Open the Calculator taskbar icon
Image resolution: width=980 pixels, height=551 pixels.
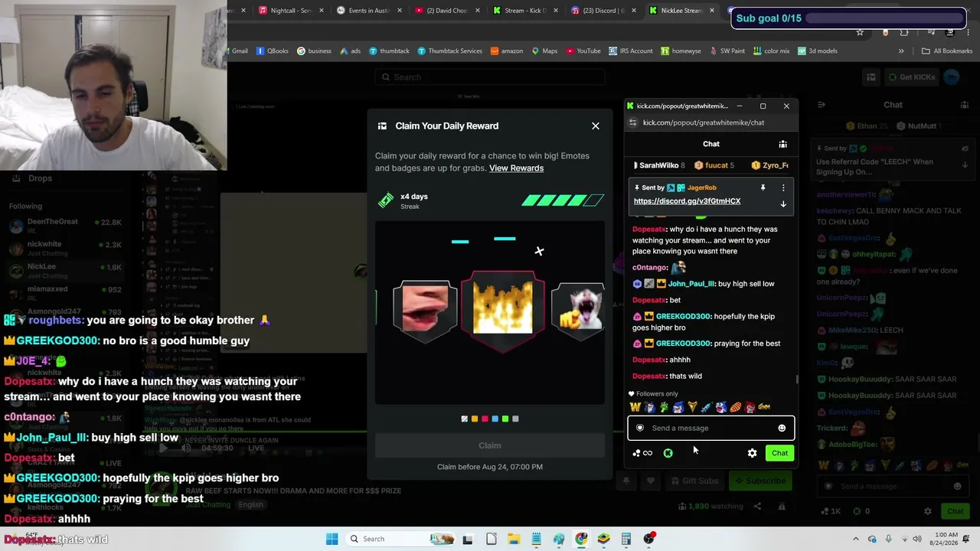(626, 539)
